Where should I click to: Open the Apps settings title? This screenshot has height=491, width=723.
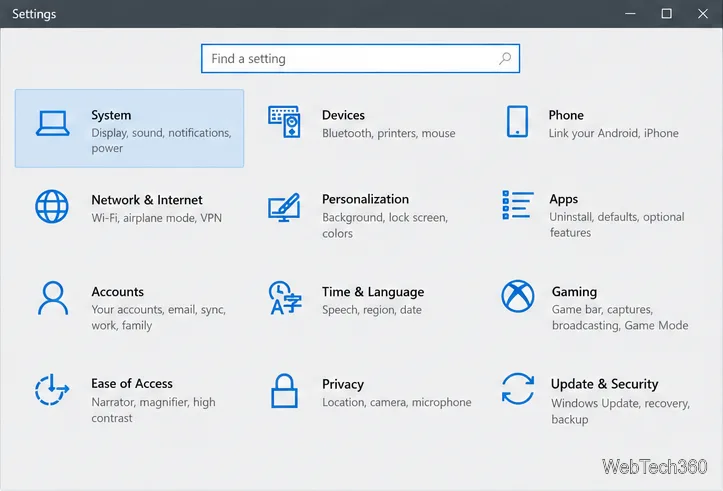tap(563, 199)
